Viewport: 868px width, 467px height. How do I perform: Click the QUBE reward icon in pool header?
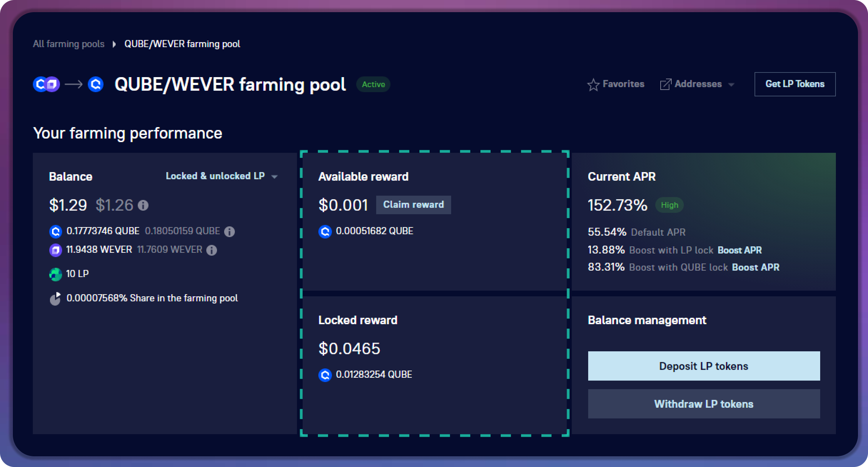(x=96, y=85)
